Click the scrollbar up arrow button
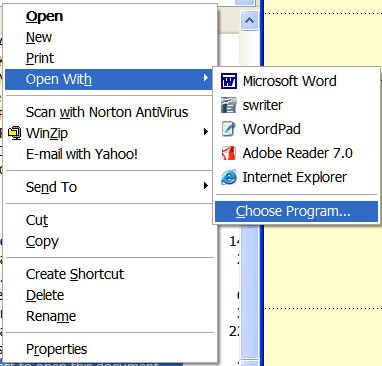 pyautogui.click(x=249, y=20)
